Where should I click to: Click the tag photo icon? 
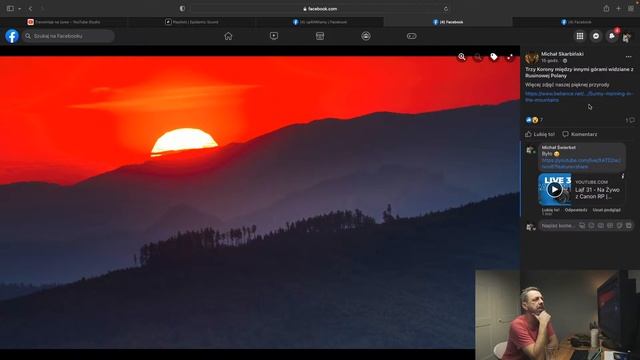click(493, 57)
